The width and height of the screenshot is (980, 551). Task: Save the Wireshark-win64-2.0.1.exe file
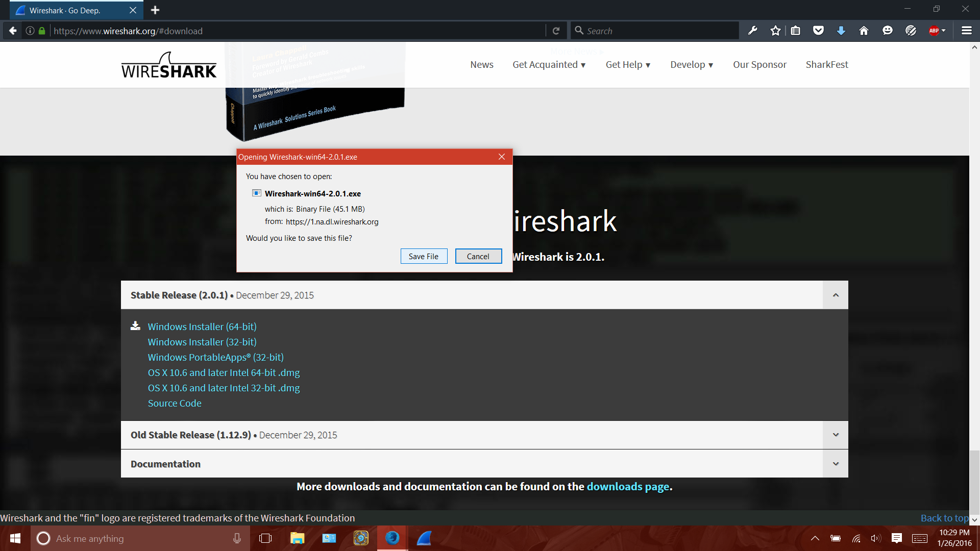pos(424,256)
